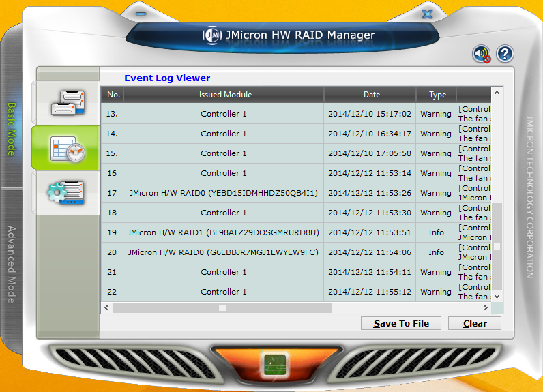Open help with the question mark icon

[505, 54]
